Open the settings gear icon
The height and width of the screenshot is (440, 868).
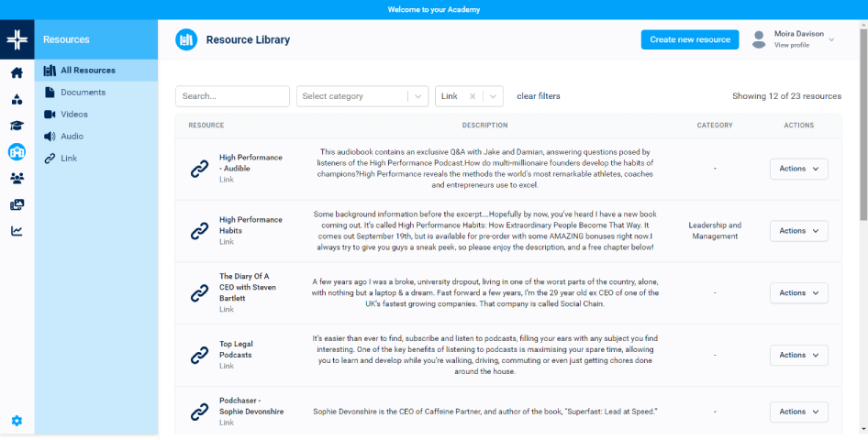tap(17, 421)
